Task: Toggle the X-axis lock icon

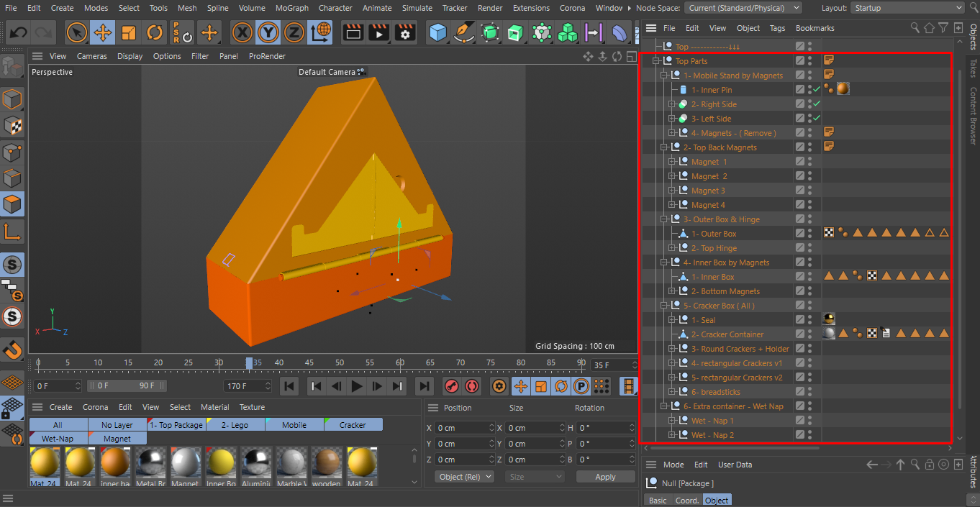Action: click(x=242, y=32)
